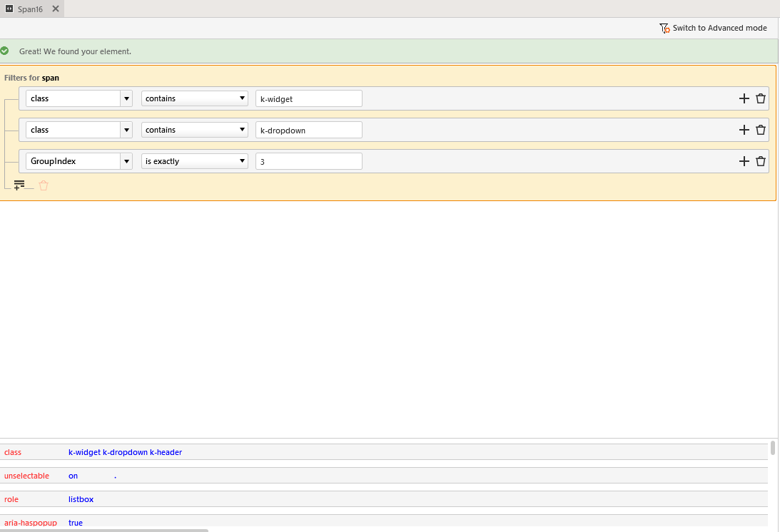The height and width of the screenshot is (532, 780).
Task: Expand the 'is exactly' operator dropdown
Action: coord(195,161)
